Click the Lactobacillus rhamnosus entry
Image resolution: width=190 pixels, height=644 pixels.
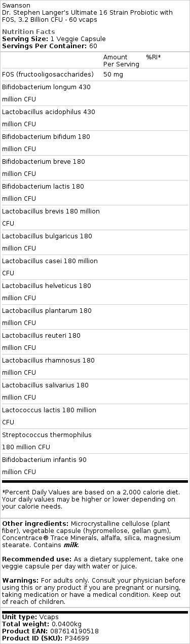point(48,366)
